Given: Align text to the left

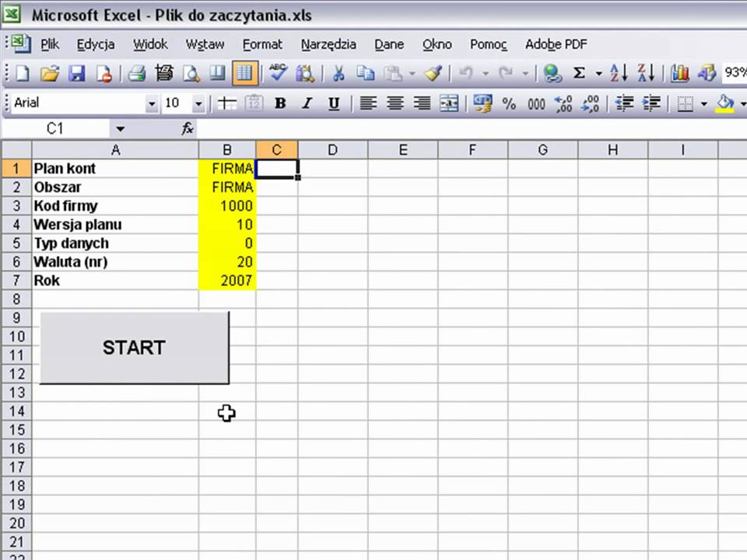Looking at the screenshot, I should [368, 103].
